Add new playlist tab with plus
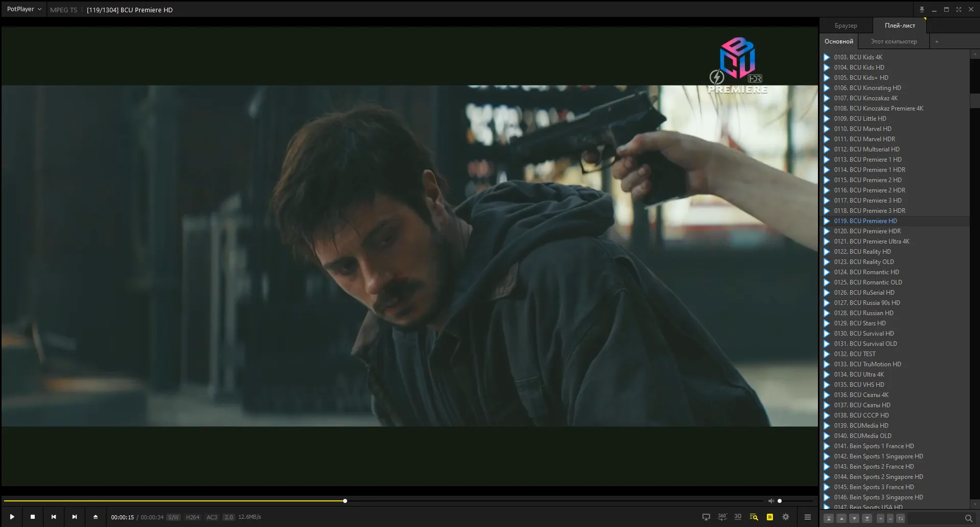This screenshot has height=527, width=980. point(937,41)
